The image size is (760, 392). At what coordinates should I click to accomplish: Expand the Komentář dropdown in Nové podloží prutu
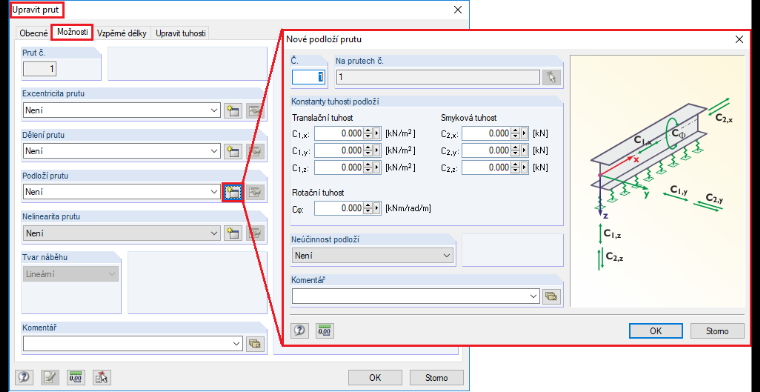click(x=534, y=296)
